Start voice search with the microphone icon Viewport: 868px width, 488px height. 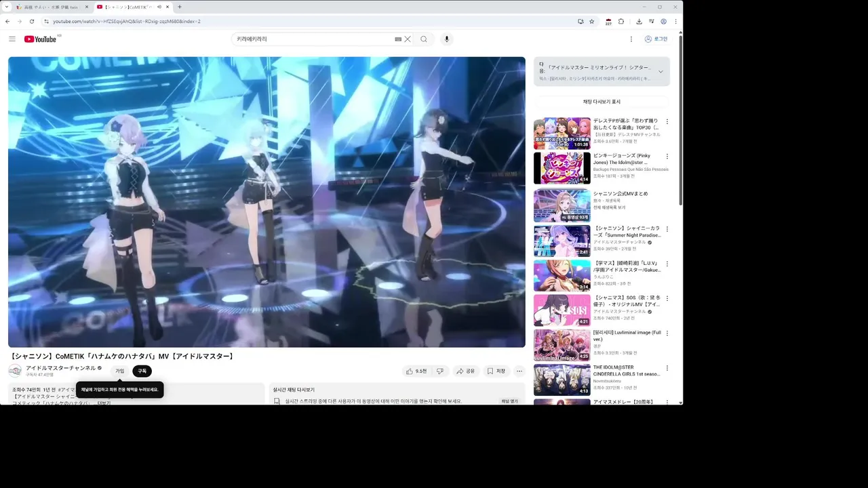click(x=446, y=39)
